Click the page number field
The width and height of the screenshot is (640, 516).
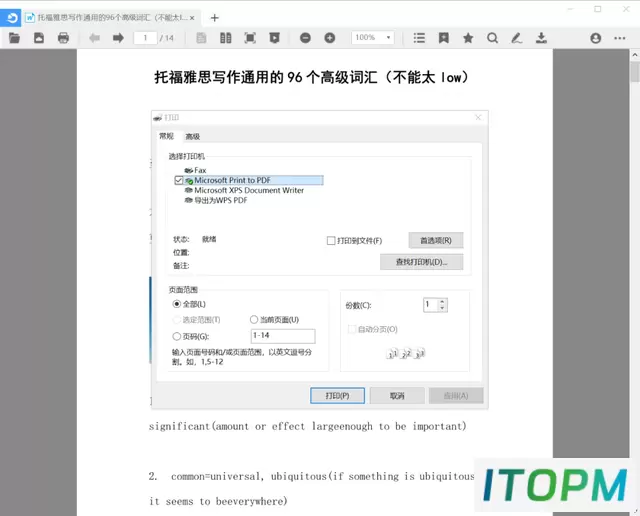[x=145, y=38]
